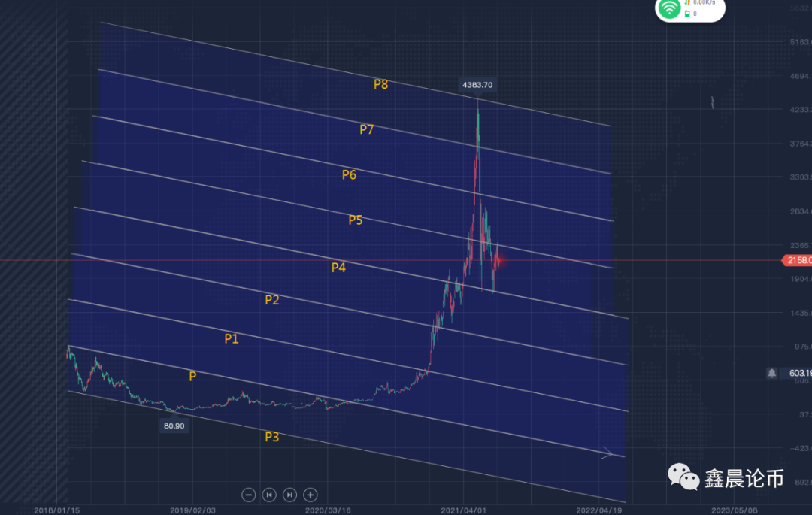Select the P5 channel label
Image resolution: width=812 pixels, height=515 pixels.
355,220
